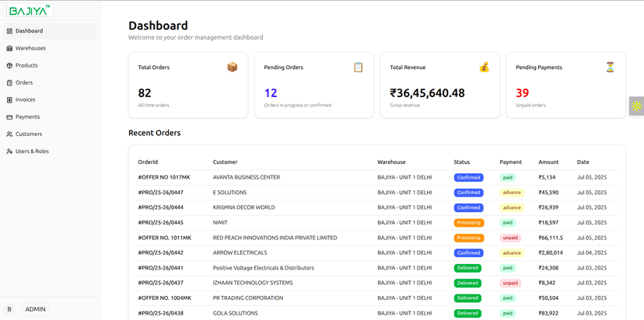The image size is (644, 320).
Task: Click the Invoices receipt icon
Action: coord(10,99)
